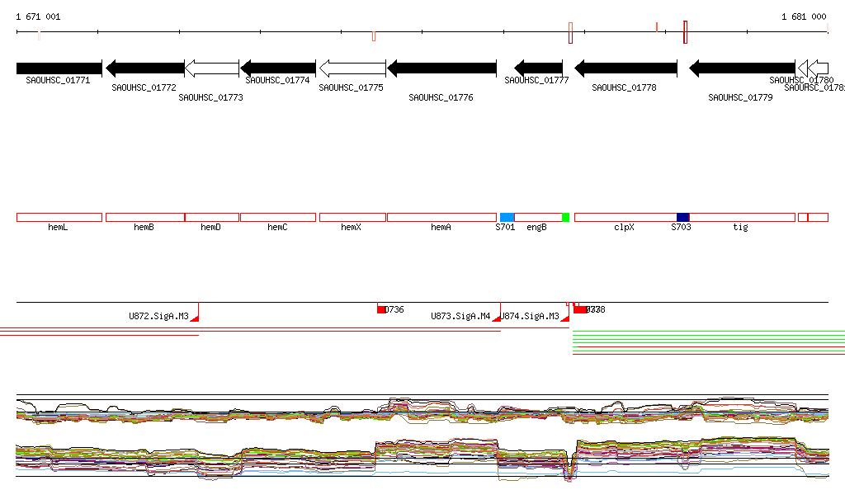
Task: Select the white SAOUHSC_01773 gene arrow
Action: tap(212, 68)
